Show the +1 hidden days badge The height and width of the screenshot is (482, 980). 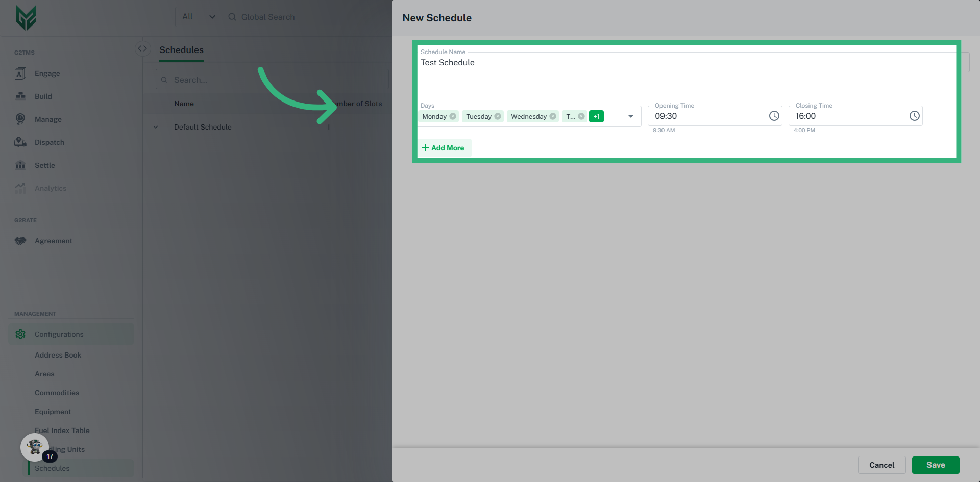click(596, 116)
